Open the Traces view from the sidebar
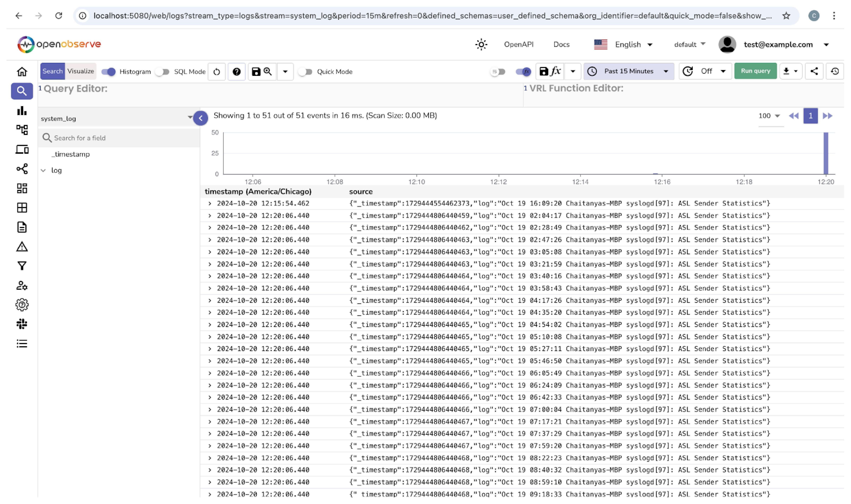This screenshot has width=851, height=504. (x=22, y=130)
